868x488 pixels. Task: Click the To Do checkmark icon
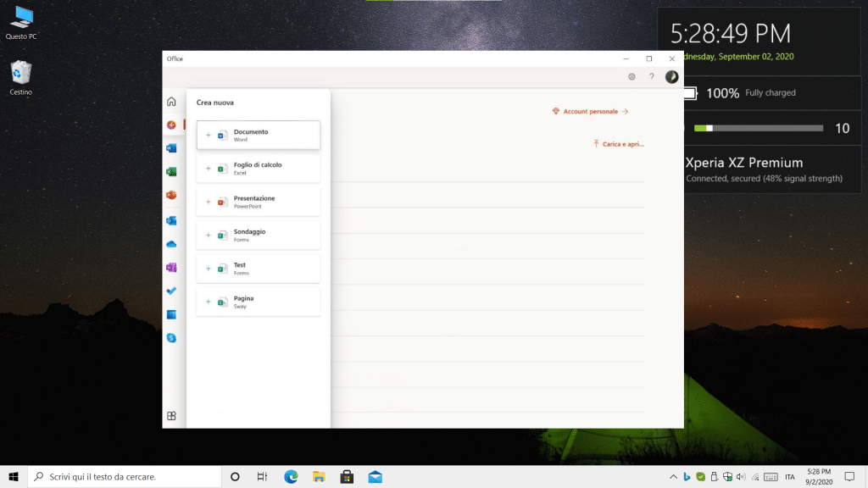[171, 291]
